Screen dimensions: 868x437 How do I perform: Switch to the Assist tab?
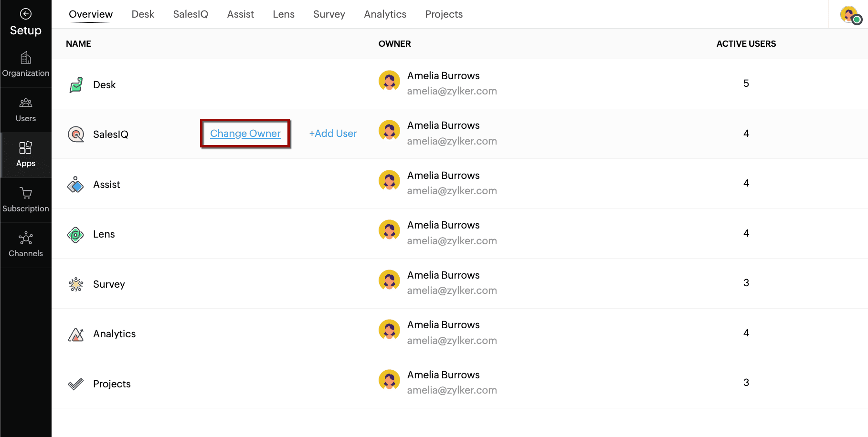click(x=241, y=14)
